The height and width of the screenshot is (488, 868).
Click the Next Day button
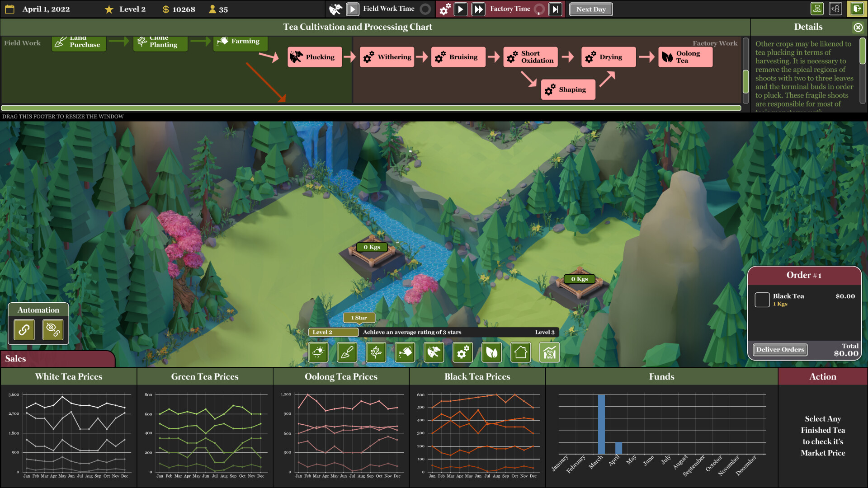[x=591, y=9]
